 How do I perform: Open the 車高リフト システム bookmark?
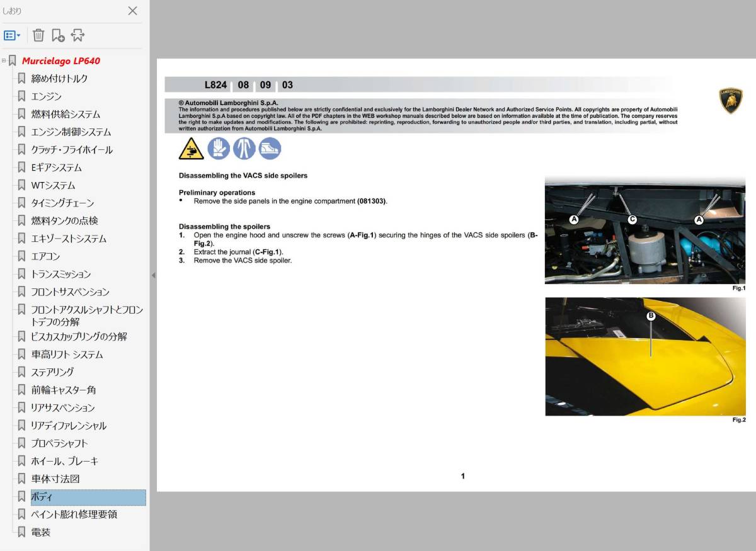click(67, 355)
